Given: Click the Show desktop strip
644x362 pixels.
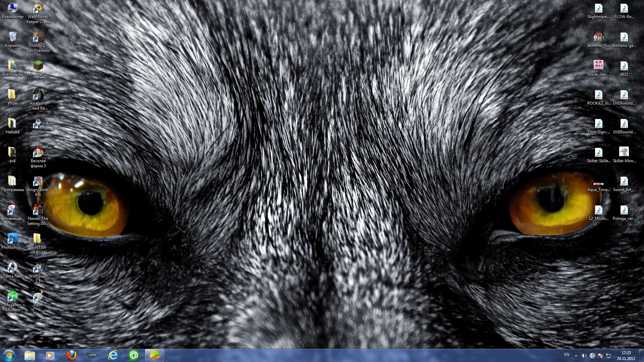Looking at the screenshot, I should [x=641, y=355].
